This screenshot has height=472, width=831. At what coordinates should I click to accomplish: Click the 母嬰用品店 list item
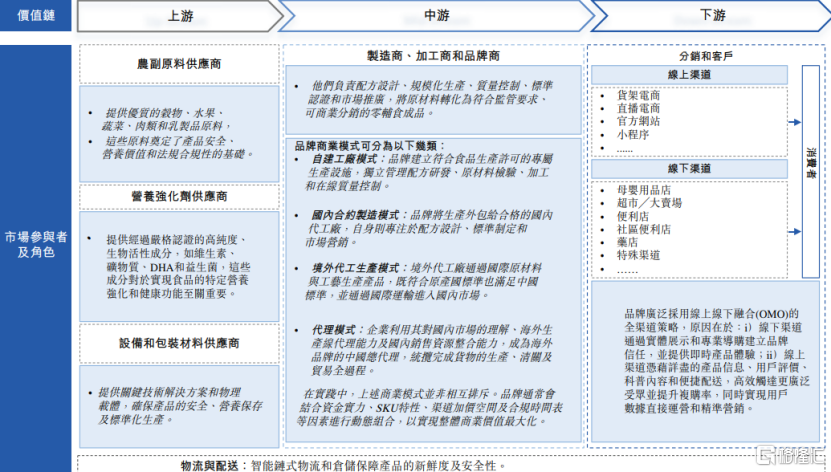click(x=644, y=189)
